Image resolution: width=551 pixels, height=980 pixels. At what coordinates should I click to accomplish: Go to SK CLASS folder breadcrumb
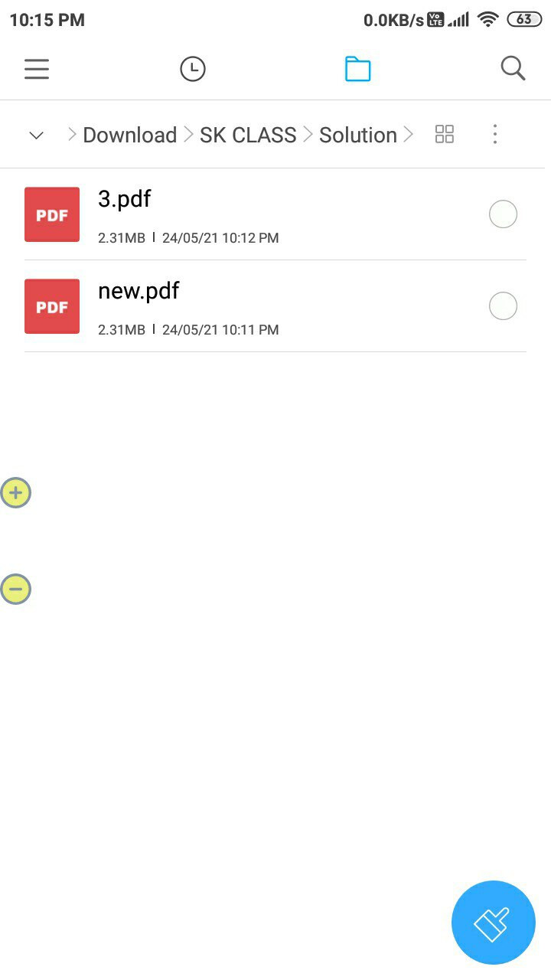click(x=248, y=135)
